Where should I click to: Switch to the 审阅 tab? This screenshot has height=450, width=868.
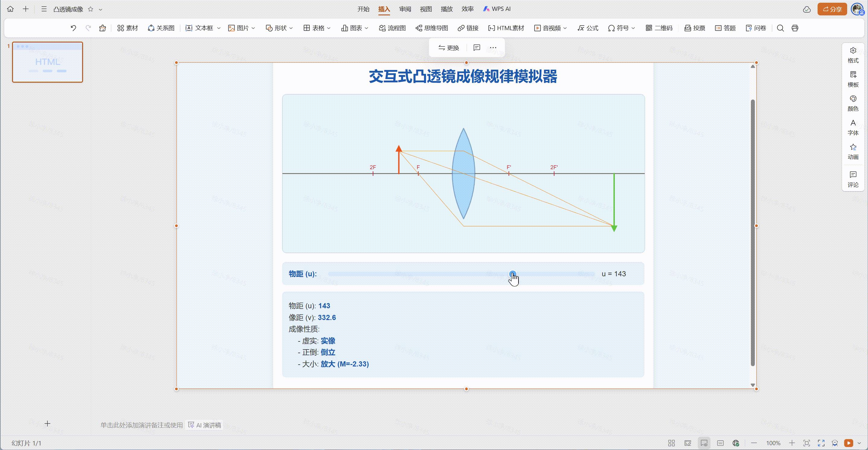point(405,9)
